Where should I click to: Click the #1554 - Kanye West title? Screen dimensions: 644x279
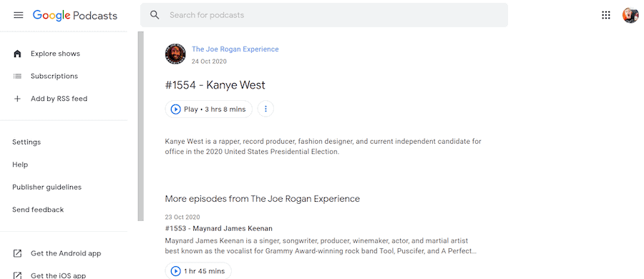tap(215, 85)
